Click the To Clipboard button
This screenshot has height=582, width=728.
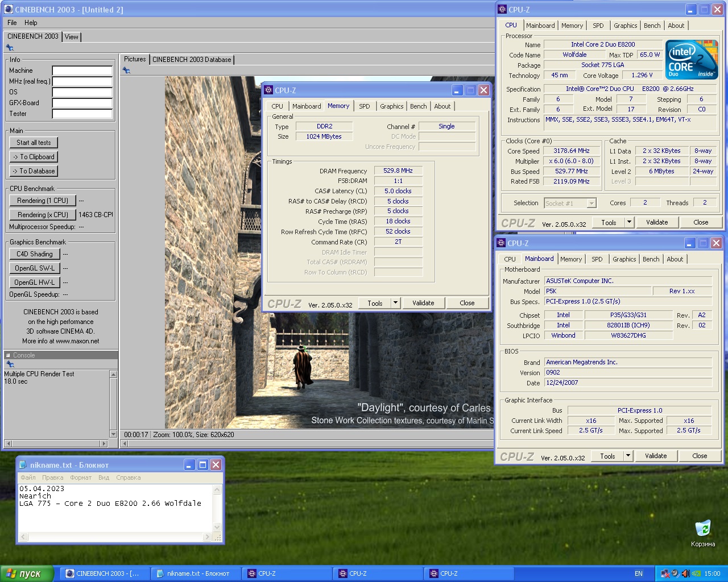pyautogui.click(x=34, y=157)
